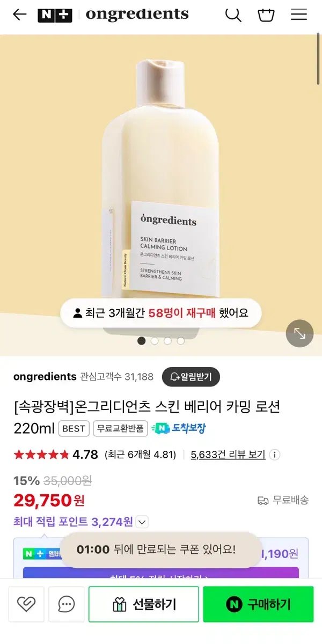View 5,633건 리뷰 보기 link
The height and width of the screenshot is (644, 322).
tap(228, 455)
